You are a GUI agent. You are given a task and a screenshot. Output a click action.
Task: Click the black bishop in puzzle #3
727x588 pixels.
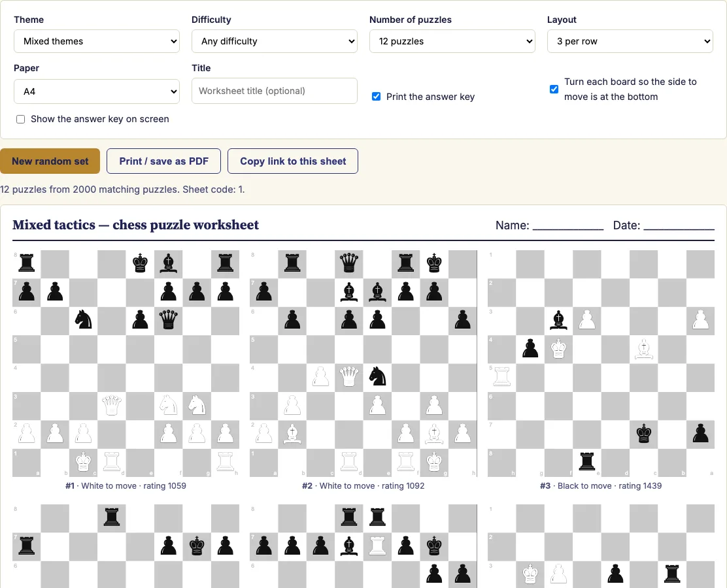[559, 319]
